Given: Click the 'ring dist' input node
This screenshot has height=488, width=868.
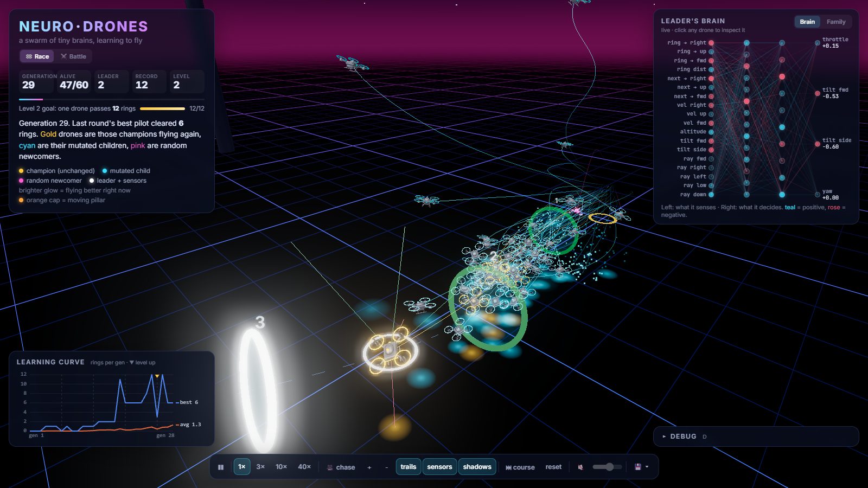Looking at the screenshot, I should tap(711, 69).
